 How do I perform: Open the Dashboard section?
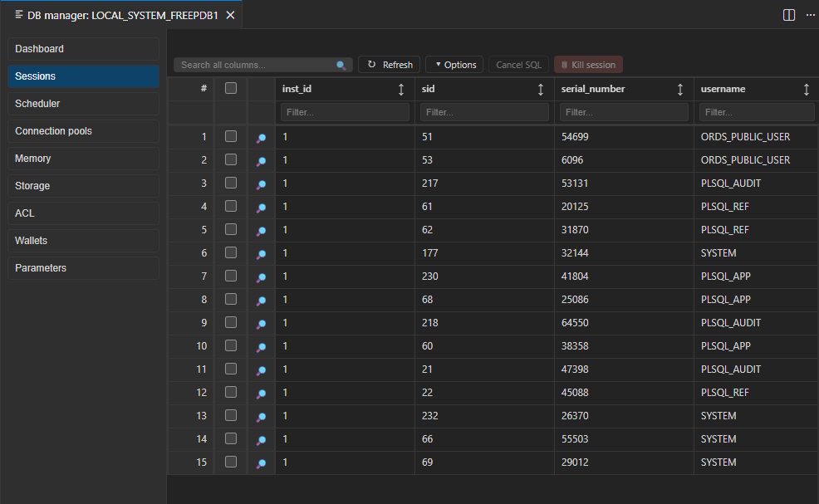click(84, 48)
